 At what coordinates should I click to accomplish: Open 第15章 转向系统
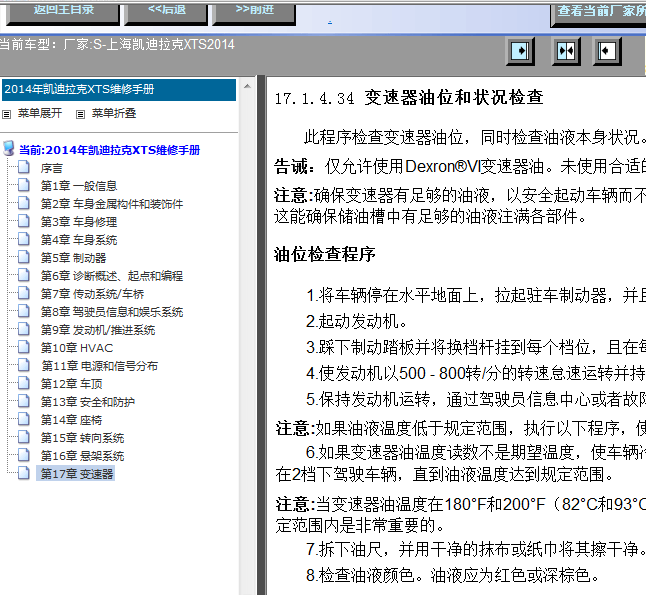(x=82, y=438)
